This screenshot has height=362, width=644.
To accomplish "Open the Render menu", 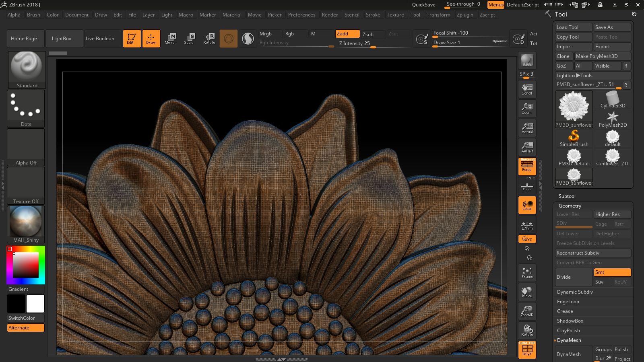I will tap(330, 15).
